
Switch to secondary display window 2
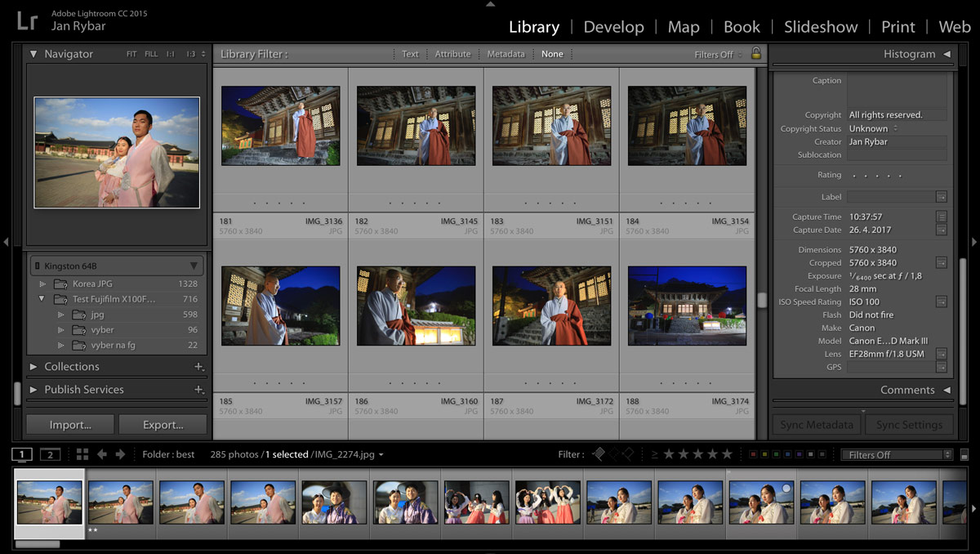50,454
